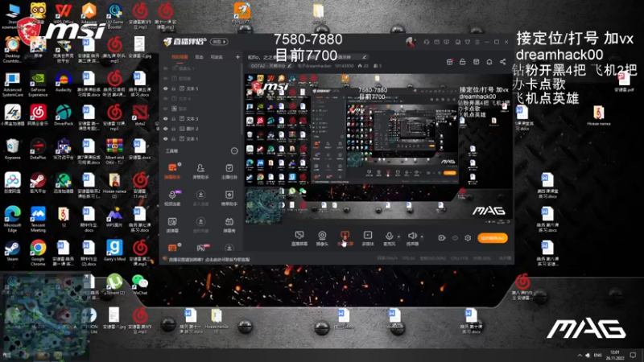This screenshot has height=362, width=644.
Task: Open the Audacity desktop shortcut
Action: (x=64, y=81)
